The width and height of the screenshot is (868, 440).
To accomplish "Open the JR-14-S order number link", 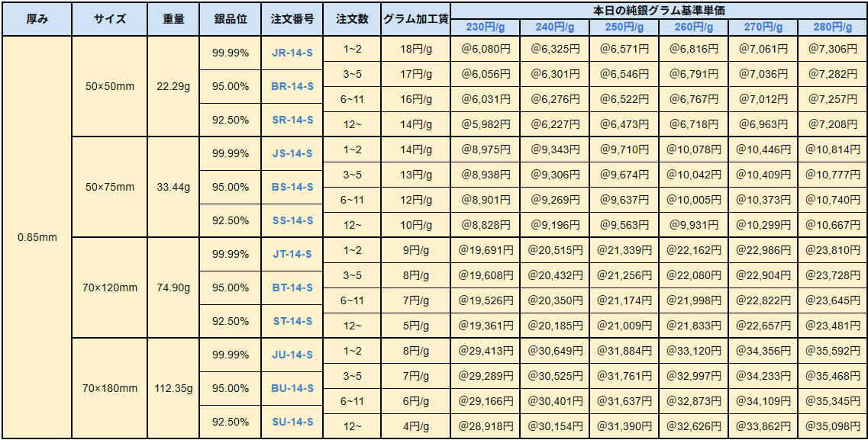I will point(292,53).
